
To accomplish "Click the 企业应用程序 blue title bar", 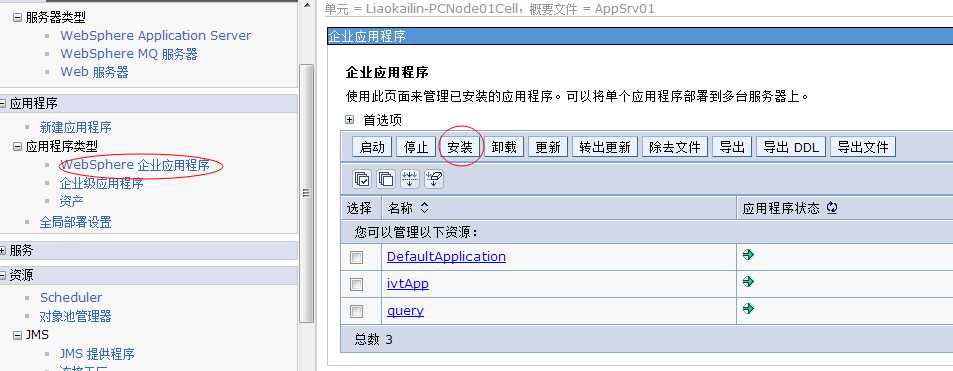I will point(640,36).
